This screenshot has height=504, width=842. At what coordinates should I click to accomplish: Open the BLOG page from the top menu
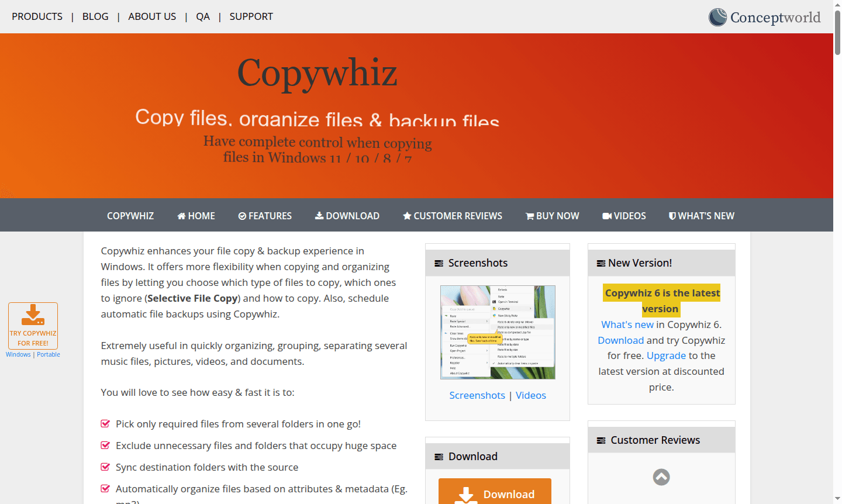95,16
